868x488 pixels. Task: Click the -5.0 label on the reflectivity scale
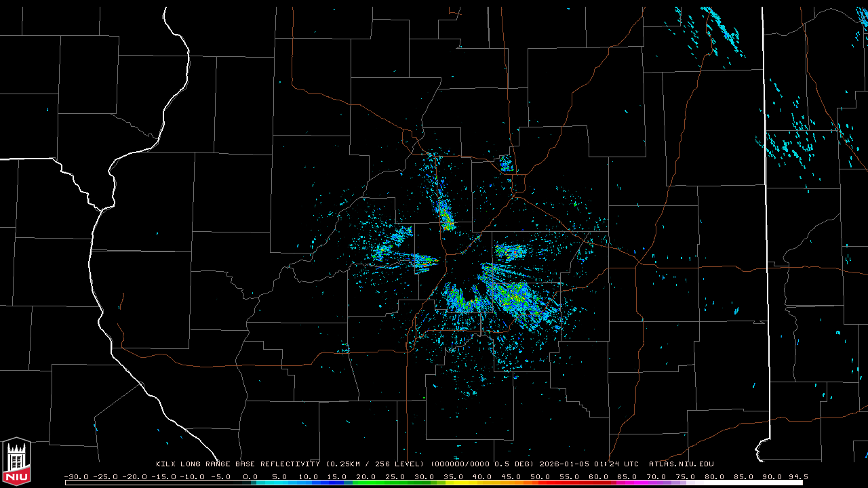tap(220, 476)
